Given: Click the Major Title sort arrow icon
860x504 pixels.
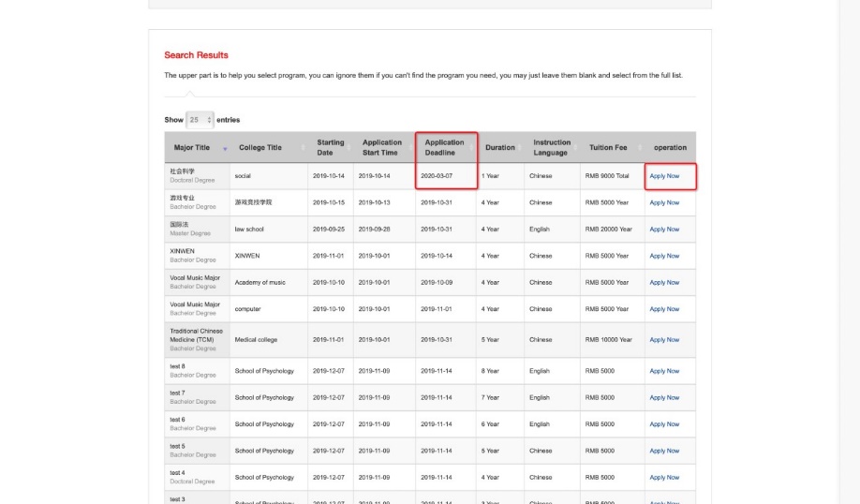Looking at the screenshot, I should 225,148.
